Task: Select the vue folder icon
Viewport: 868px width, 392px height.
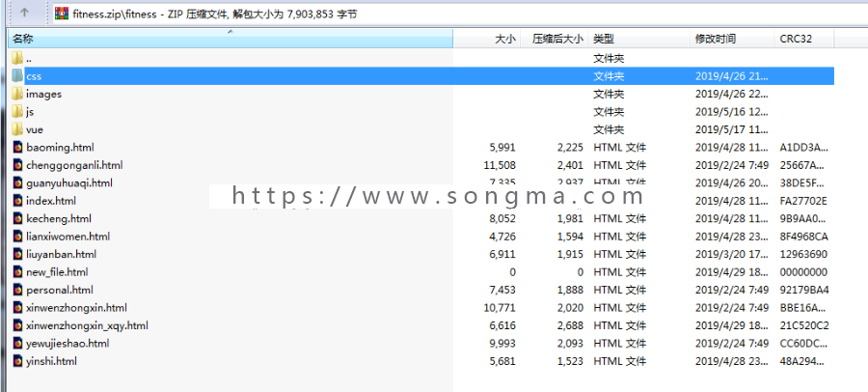Action: pos(17,129)
